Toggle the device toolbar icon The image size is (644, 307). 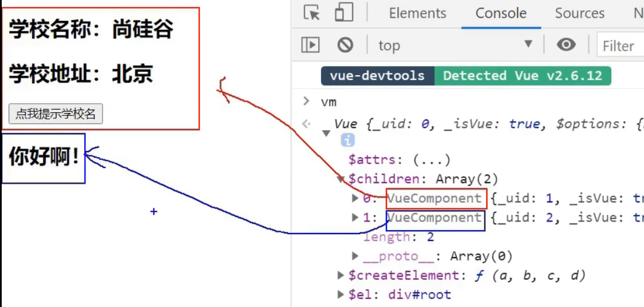pyautogui.click(x=344, y=13)
